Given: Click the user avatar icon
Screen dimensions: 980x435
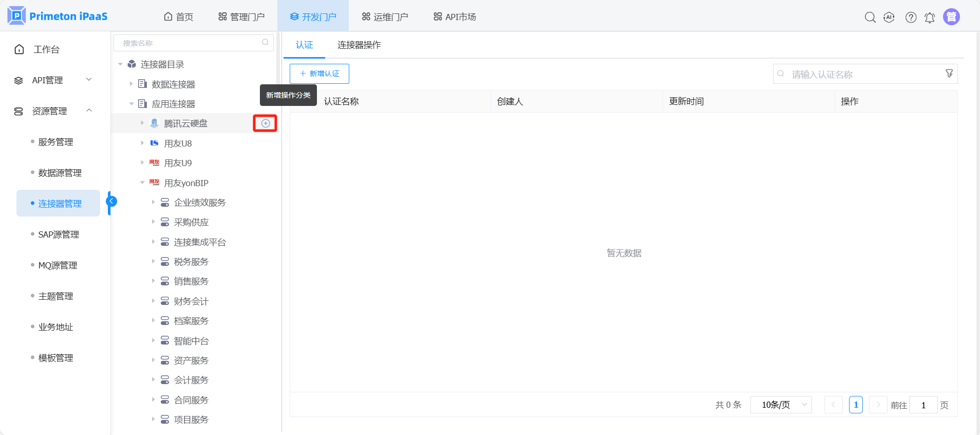Looking at the screenshot, I should [951, 17].
